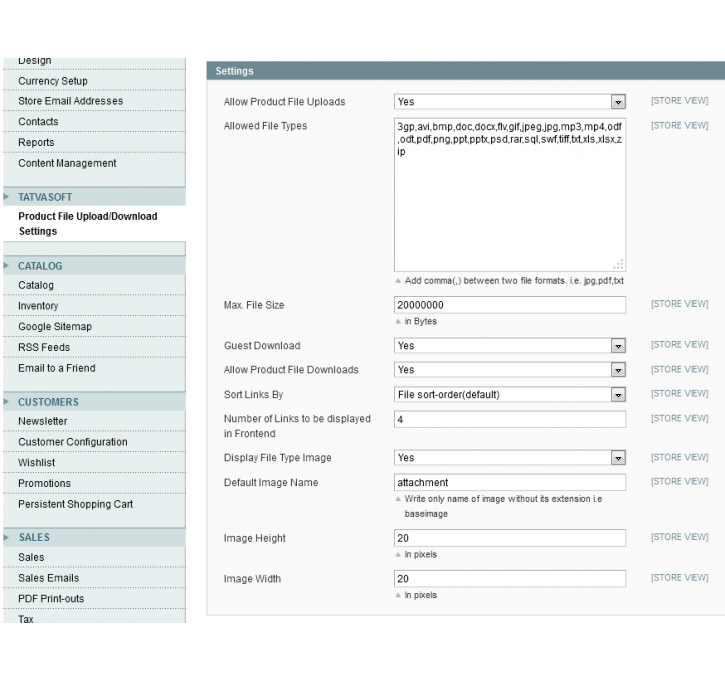Open Email to a Friend settings
Screen dimensions: 725x680
[57, 368]
